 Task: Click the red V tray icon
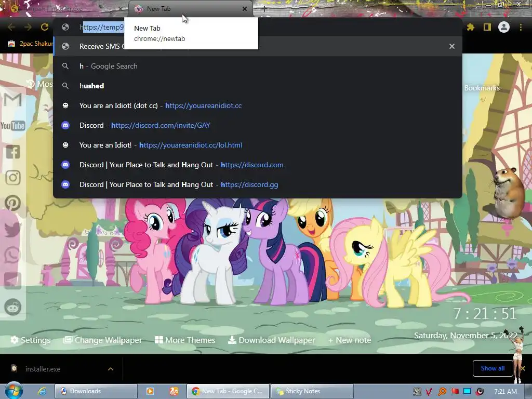[x=429, y=392]
